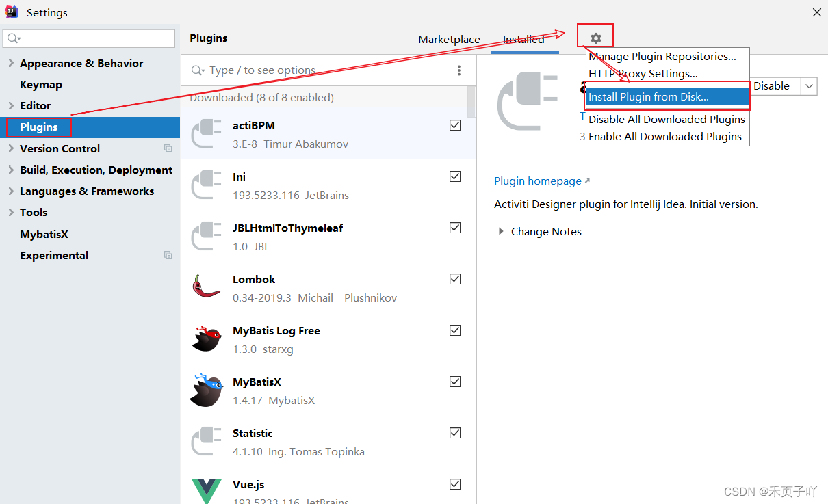Toggle the MyBatis Log Free checkbox
Image resolution: width=828 pixels, height=504 pixels.
tap(455, 330)
